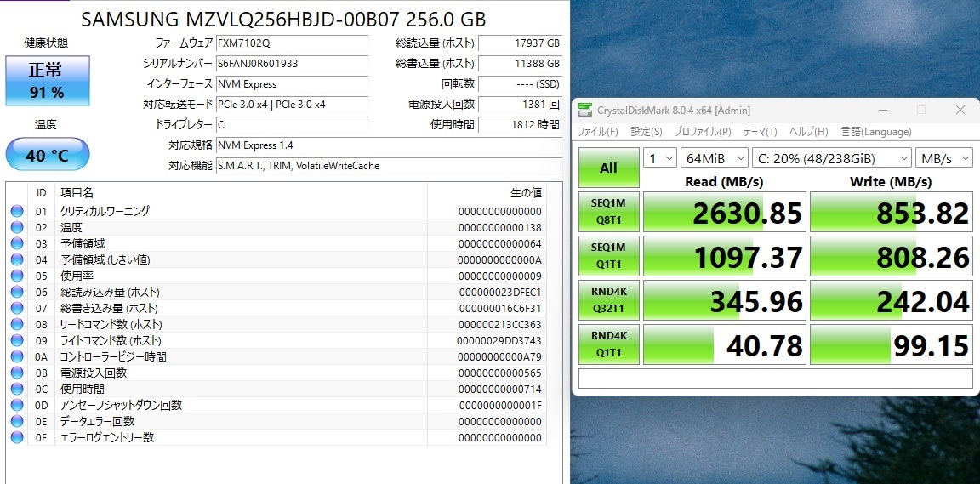
Task: Click status orb for row 09 ライトコマンド数
Action: pyautogui.click(x=17, y=341)
